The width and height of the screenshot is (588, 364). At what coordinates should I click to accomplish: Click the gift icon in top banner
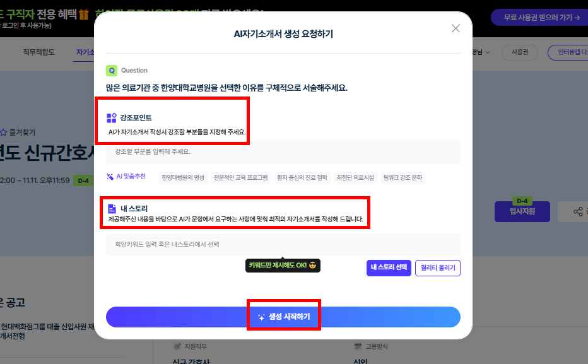click(83, 14)
